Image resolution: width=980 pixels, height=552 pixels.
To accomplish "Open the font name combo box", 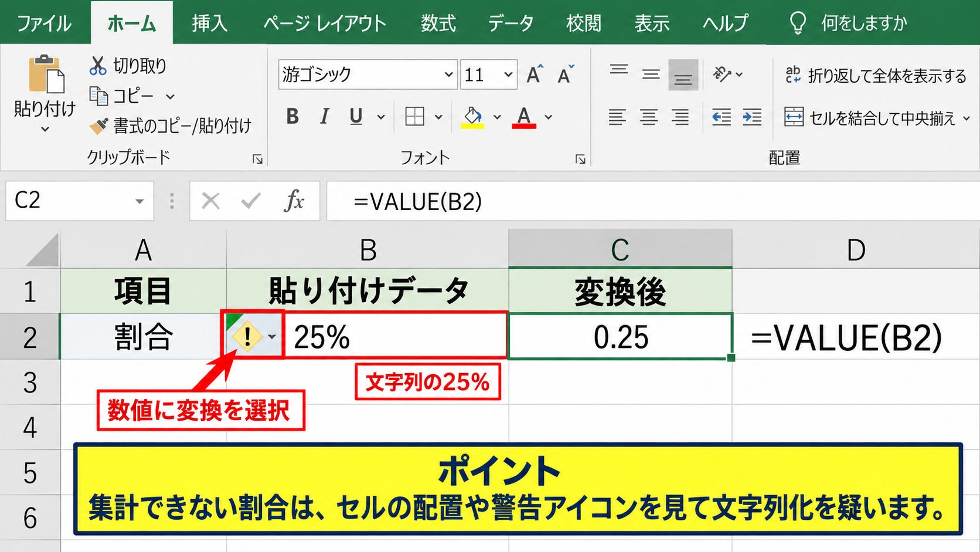I will click(x=367, y=74).
